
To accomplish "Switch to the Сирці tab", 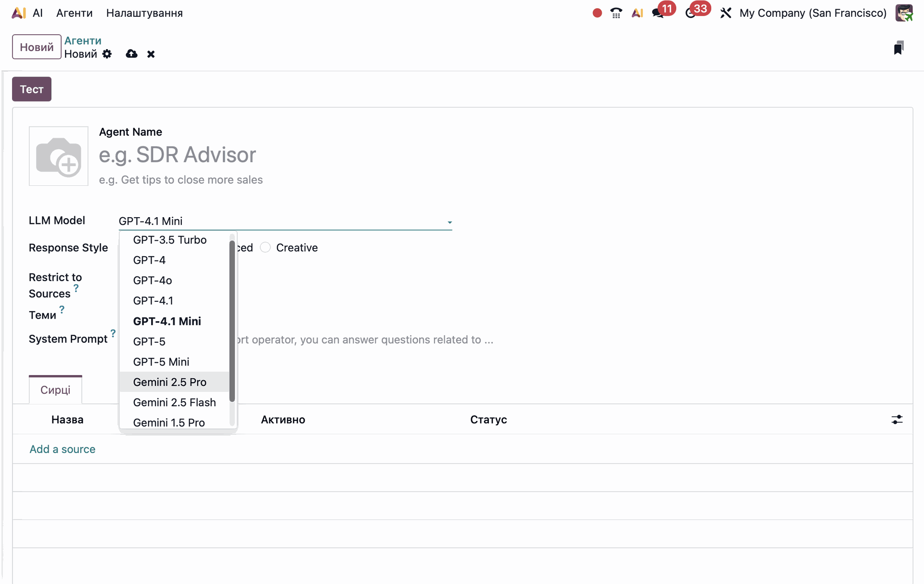I will [x=55, y=390].
